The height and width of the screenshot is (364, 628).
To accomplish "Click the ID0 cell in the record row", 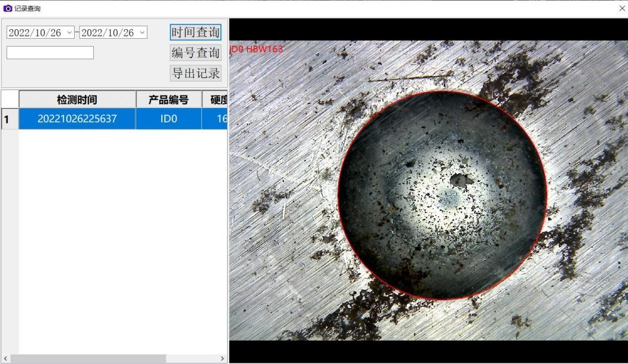I will tap(169, 119).
